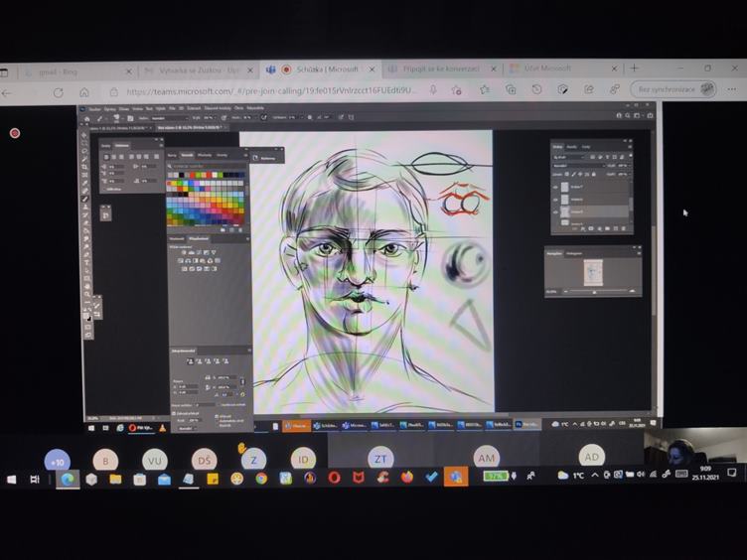Click the +10 participants overflow button

pos(58,461)
